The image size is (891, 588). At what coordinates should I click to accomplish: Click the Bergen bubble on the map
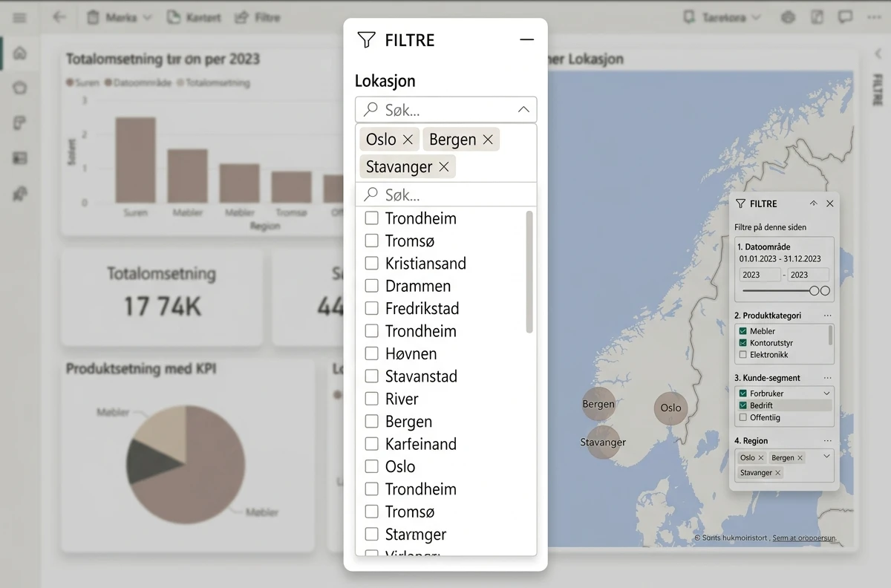[x=598, y=404]
